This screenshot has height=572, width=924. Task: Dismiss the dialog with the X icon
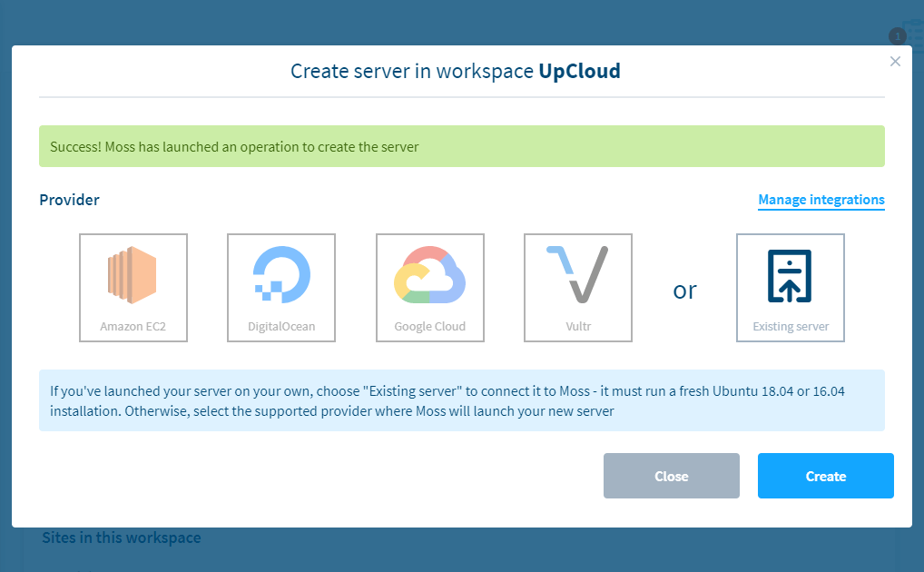point(895,62)
